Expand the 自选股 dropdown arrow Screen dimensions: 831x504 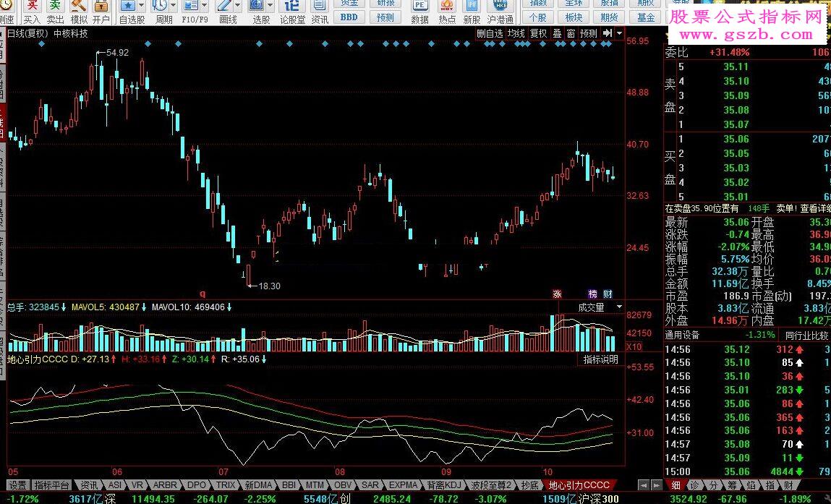[x=142, y=7]
